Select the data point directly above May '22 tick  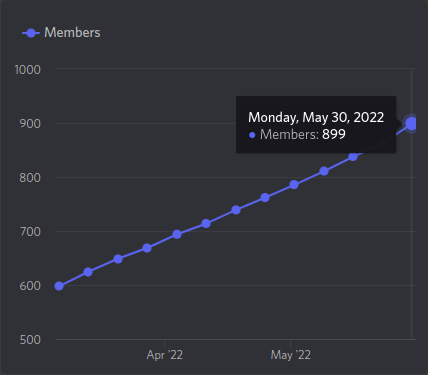[294, 185]
